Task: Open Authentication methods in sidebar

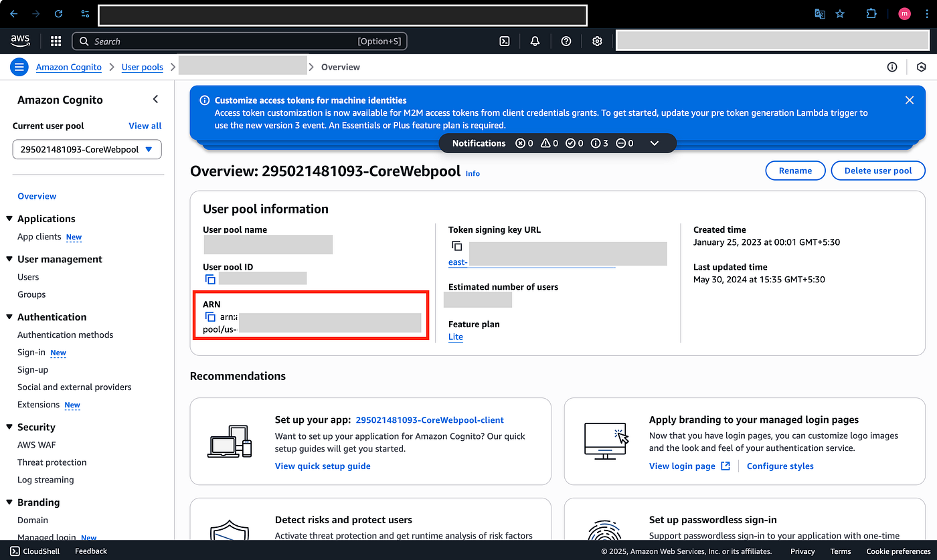Action: 65,335
